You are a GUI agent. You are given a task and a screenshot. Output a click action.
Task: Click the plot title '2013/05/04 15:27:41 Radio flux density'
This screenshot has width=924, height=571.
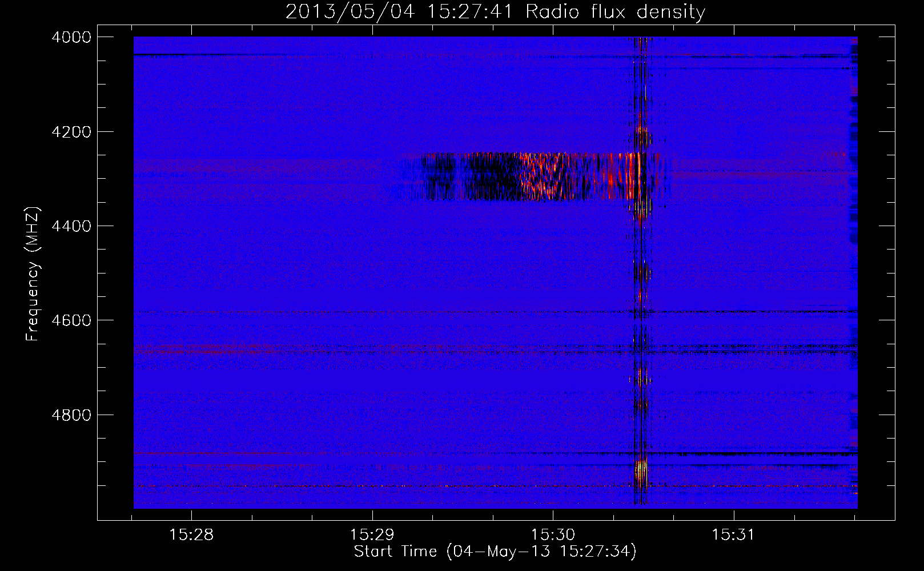tap(495, 11)
